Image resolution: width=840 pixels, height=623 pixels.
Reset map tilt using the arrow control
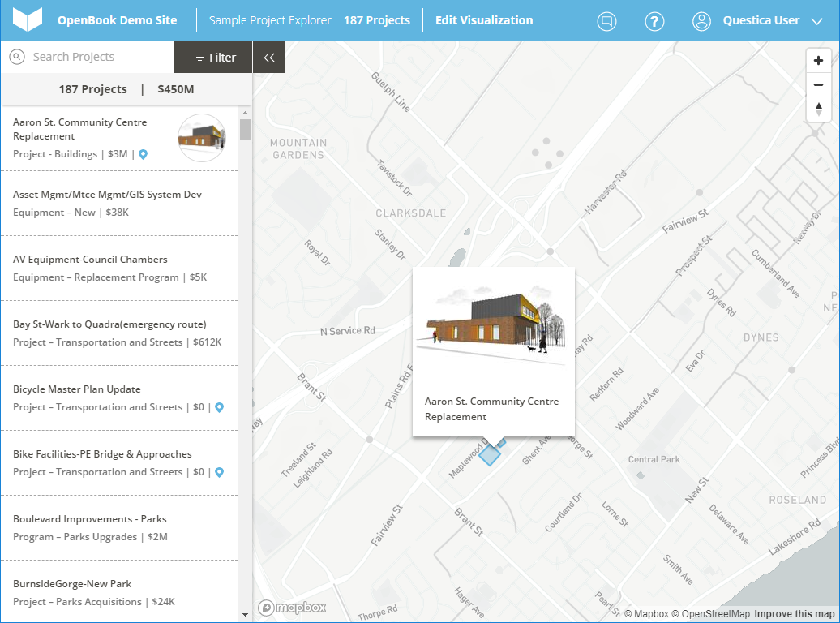click(x=819, y=109)
